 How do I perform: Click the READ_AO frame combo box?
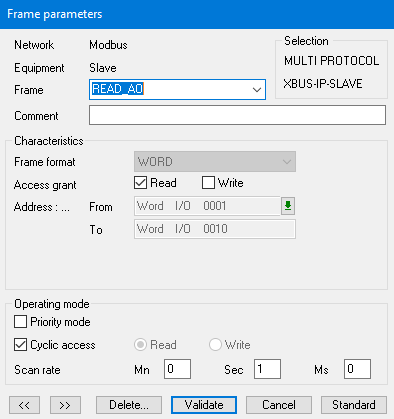point(177,89)
